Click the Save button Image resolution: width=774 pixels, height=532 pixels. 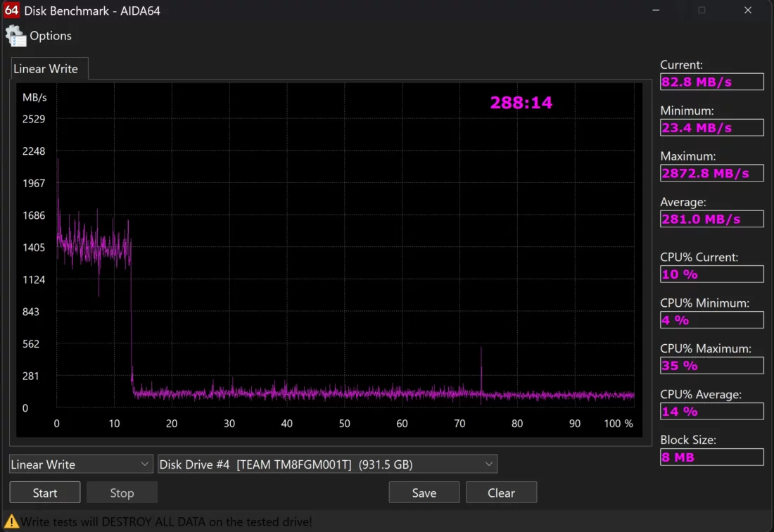[424, 493]
